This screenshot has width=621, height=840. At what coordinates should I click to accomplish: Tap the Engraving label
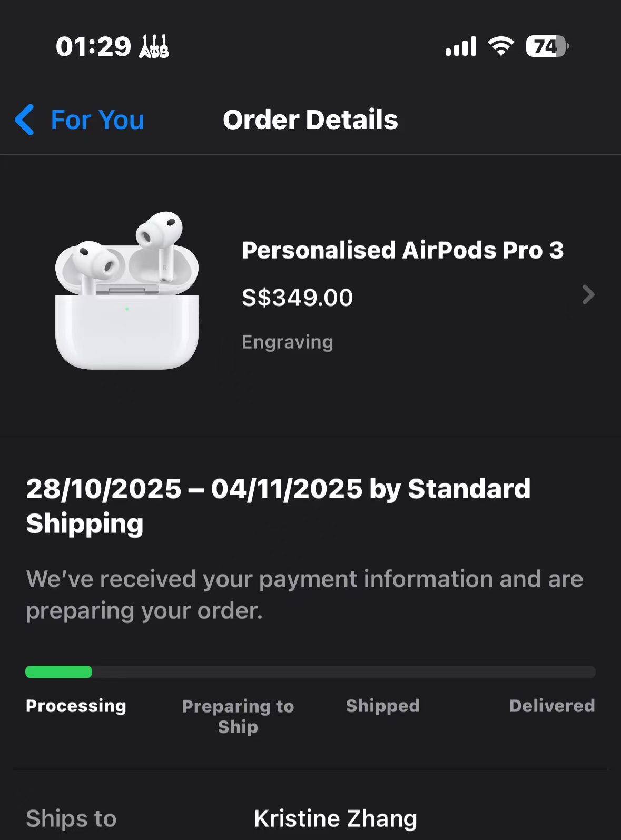point(287,342)
